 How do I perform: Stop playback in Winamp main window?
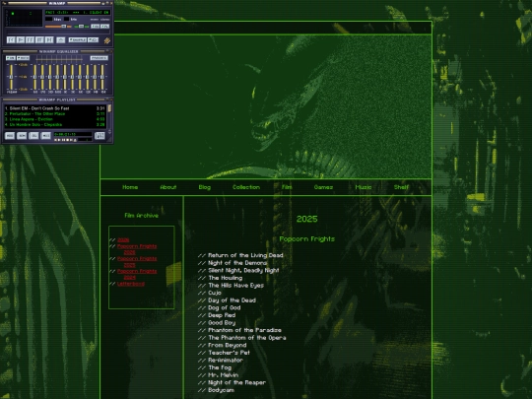click(39, 40)
